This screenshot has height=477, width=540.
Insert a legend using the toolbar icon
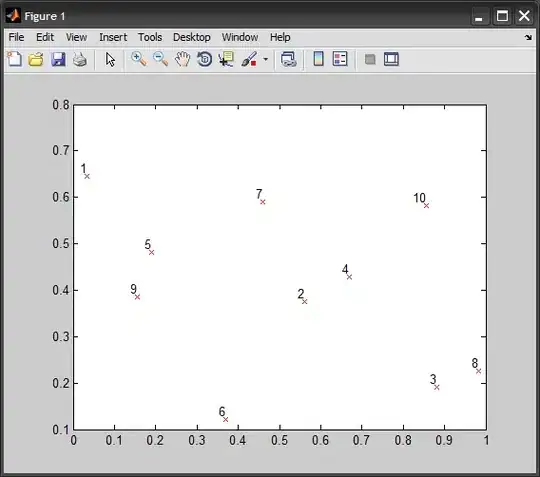340,59
